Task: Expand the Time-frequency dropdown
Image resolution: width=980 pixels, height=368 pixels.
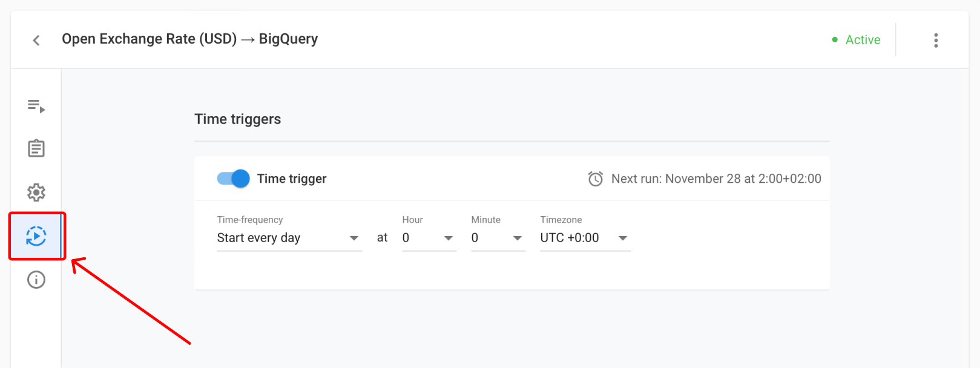Action: [354, 238]
